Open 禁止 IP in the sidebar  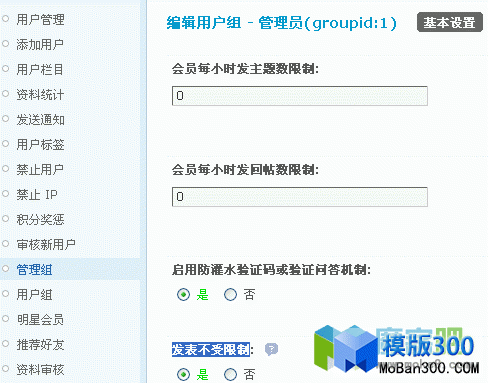(x=37, y=194)
